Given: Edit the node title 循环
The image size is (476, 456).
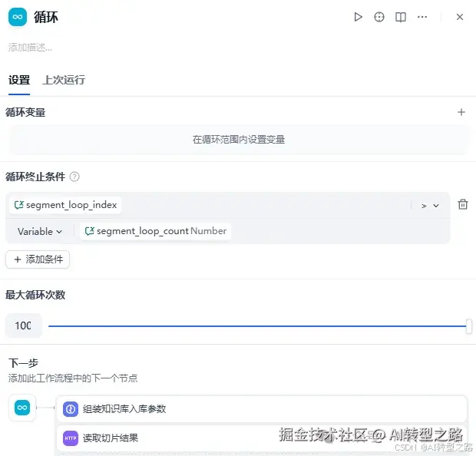Looking at the screenshot, I should [46, 17].
